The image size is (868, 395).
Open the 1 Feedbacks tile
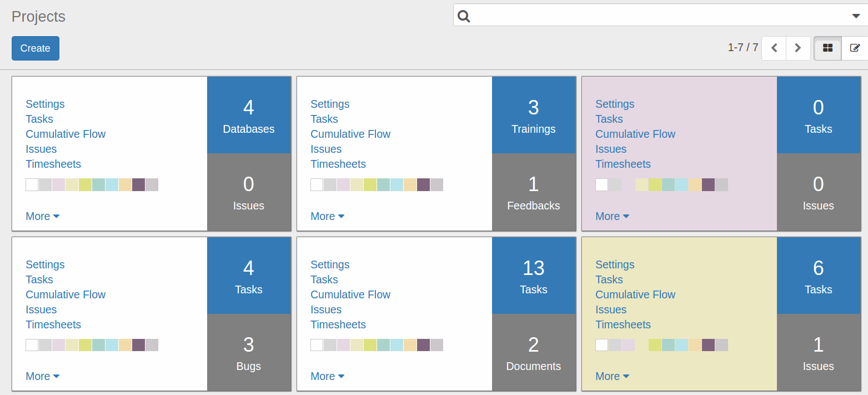tap(533, 192)
